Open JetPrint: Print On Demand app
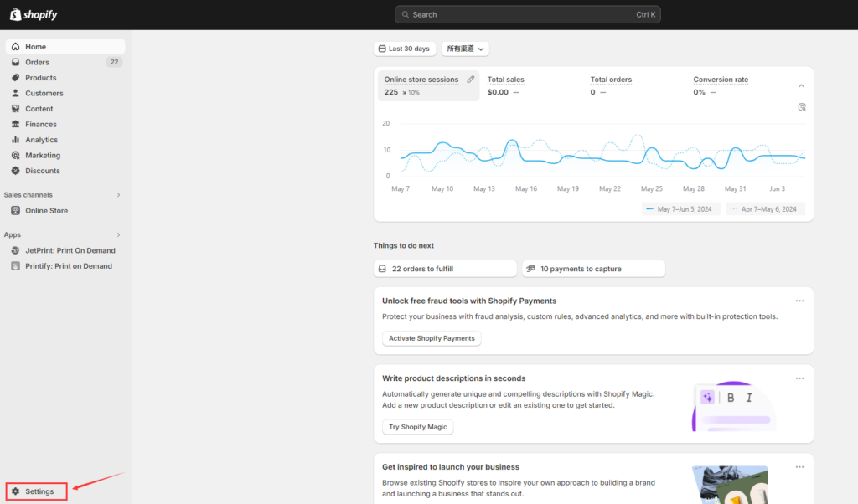858x504 pixels. (65, 250)
